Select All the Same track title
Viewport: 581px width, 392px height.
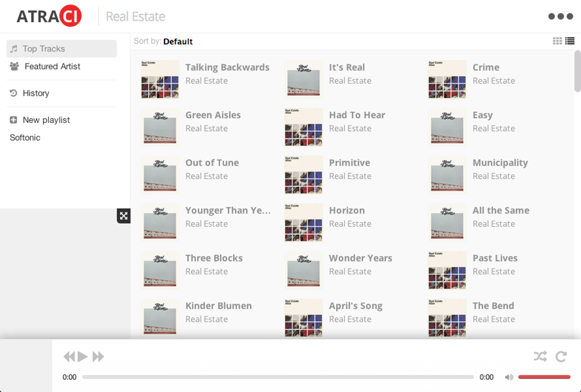[501, 210]
